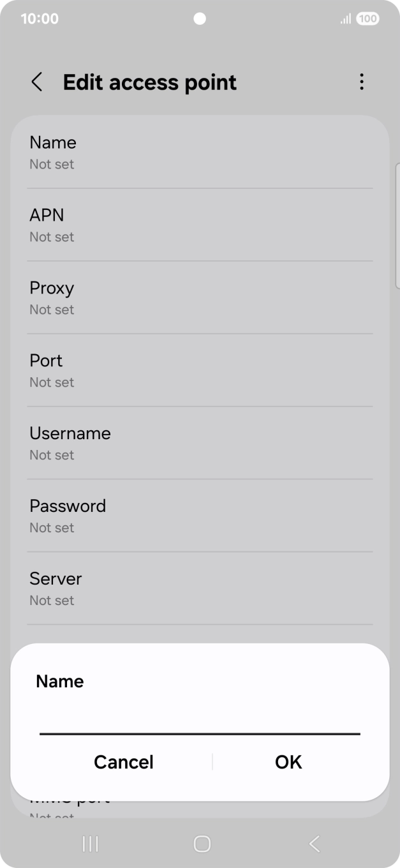Open the Proxy setting
The width and height of the screenshot is (400, 868).
[x=200, y=296]
